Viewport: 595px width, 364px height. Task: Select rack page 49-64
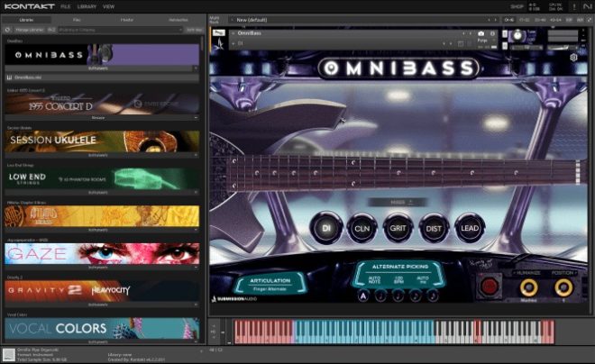(x=555, y=20)
